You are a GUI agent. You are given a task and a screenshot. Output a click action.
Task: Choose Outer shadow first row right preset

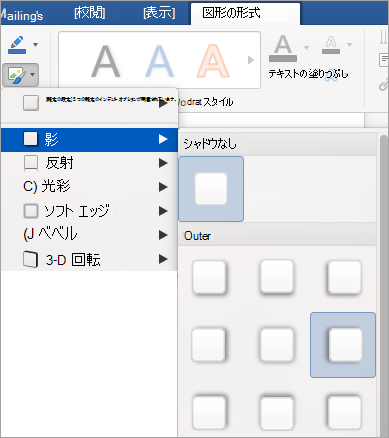(x=344, y=278)
